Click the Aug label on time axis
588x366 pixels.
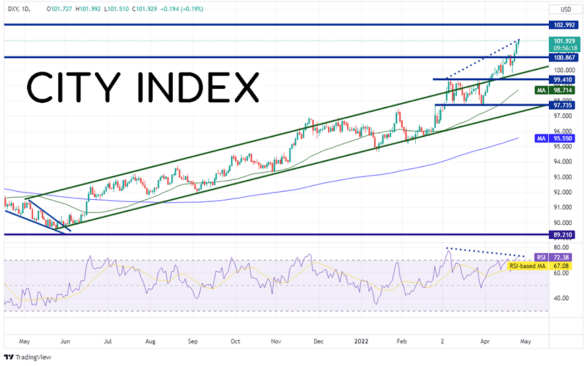point(150,341)
